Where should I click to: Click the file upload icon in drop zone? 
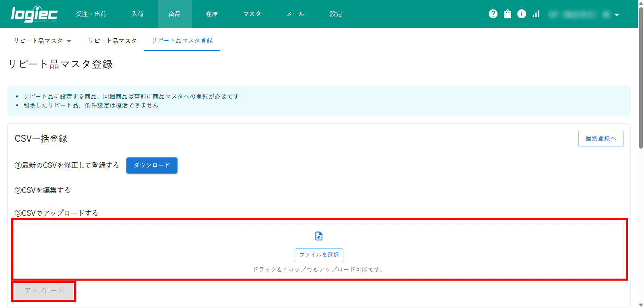coord(319,236)
